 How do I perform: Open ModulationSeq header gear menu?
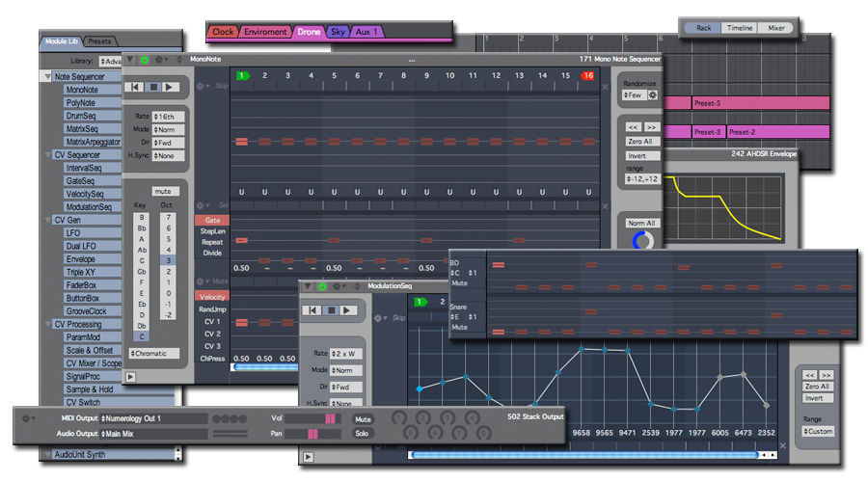pos(339,286)
